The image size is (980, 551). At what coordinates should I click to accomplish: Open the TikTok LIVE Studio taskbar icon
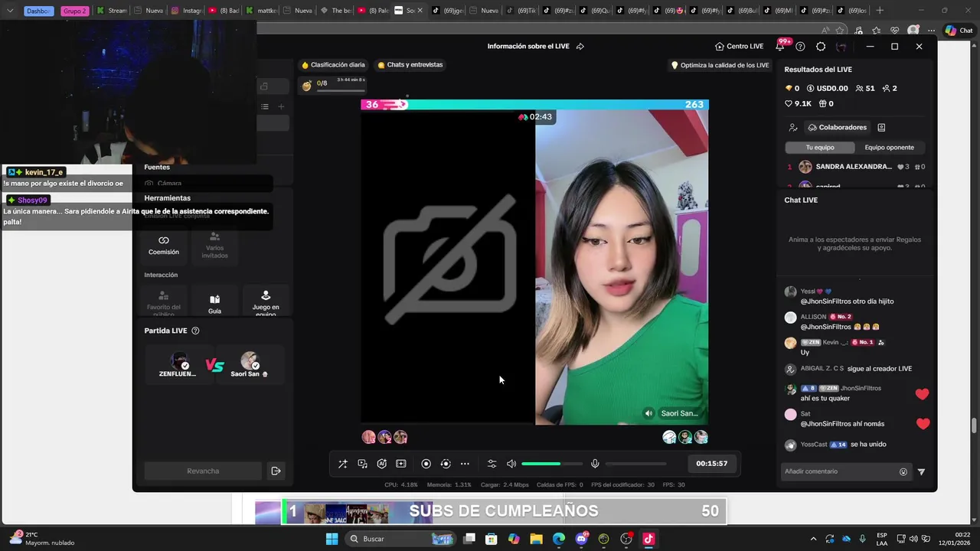point(648,539)
